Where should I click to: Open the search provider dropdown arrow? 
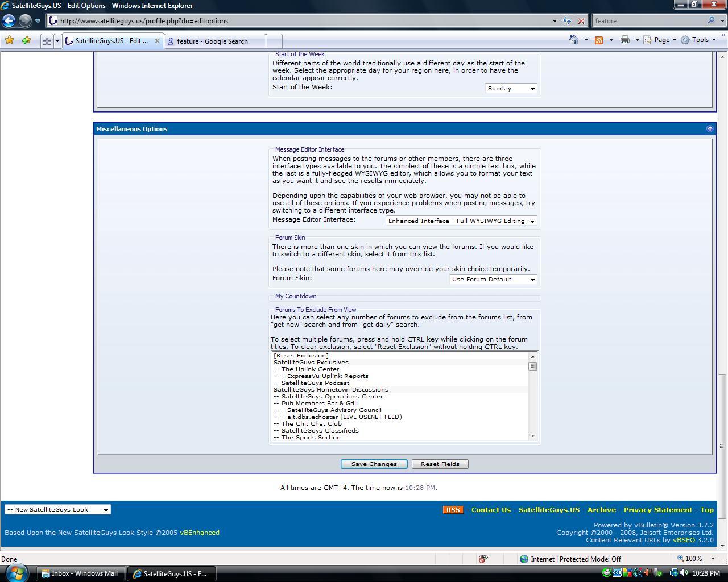(x=722, y=21)
